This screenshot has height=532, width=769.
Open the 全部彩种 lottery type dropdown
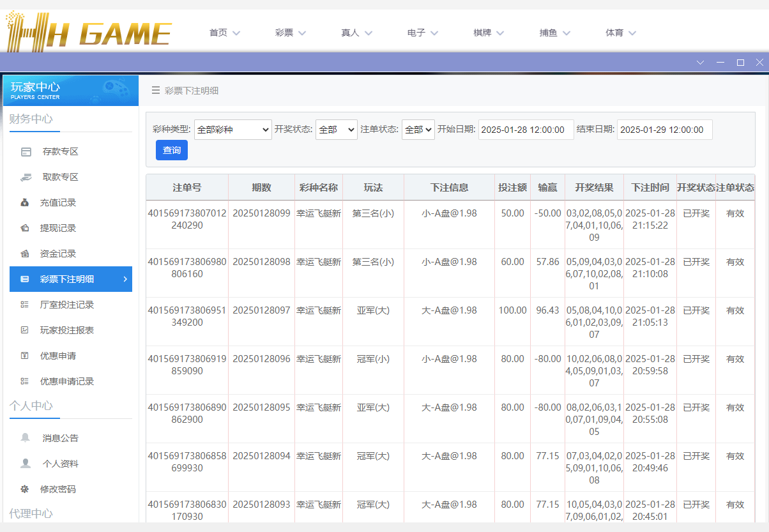[232, 129]
